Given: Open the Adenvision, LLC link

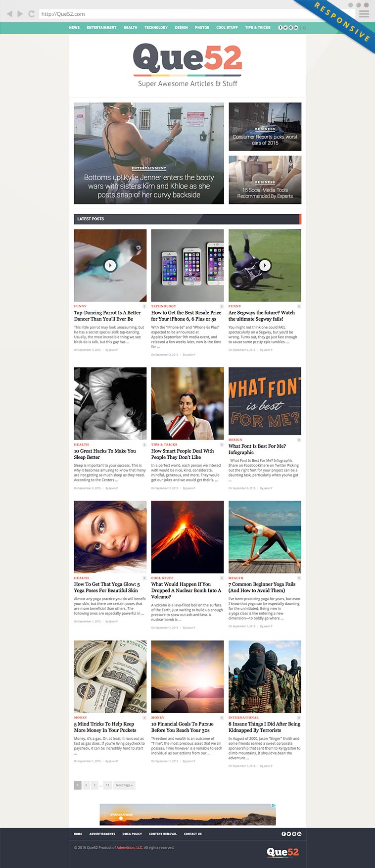Looking at the screenshot, I should pyautogui.click(x=130, y=848).
